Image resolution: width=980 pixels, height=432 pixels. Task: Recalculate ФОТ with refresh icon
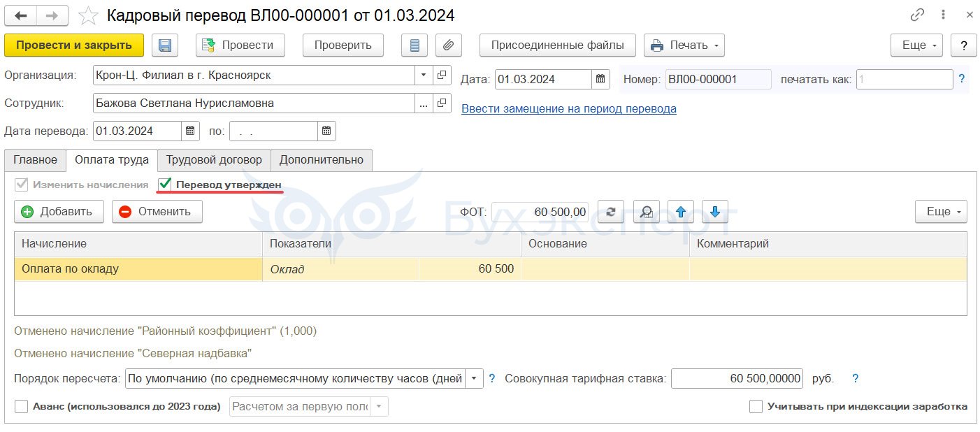tap(610, 212)
